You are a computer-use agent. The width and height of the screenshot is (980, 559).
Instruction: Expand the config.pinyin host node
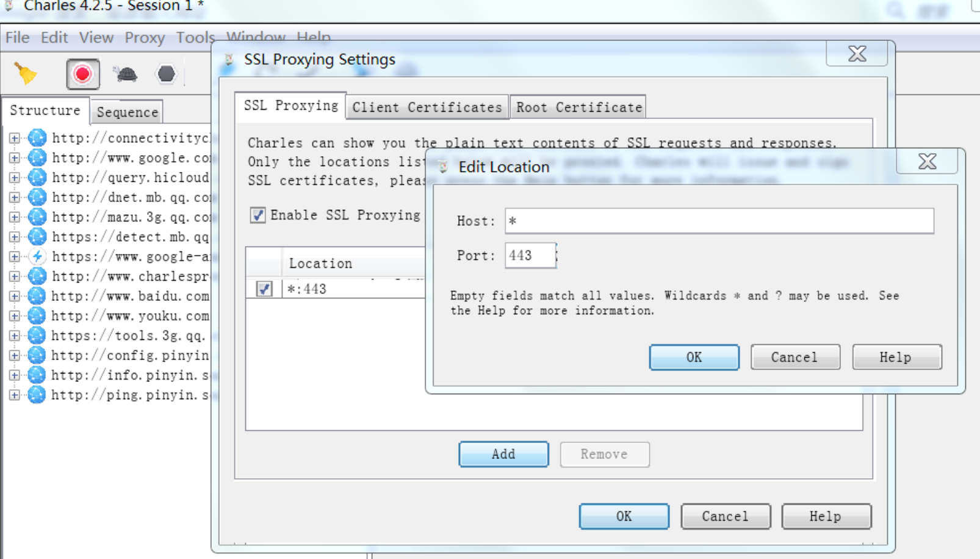[14, 355]
